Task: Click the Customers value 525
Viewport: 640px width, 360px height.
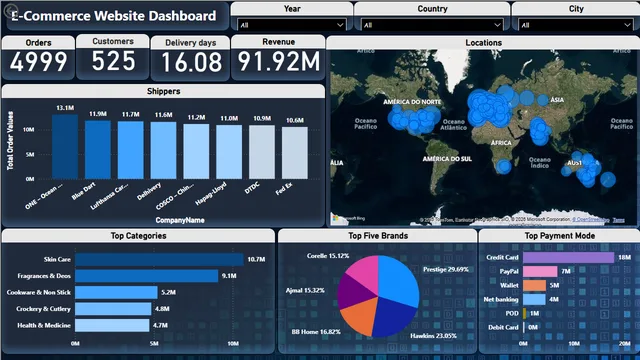Action: coord(113,61)
